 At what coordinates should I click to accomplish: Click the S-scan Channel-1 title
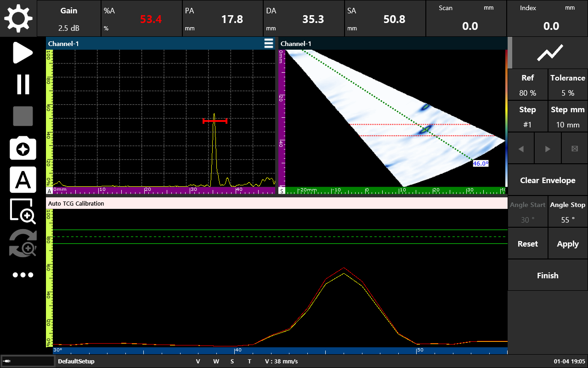[296, 44]
